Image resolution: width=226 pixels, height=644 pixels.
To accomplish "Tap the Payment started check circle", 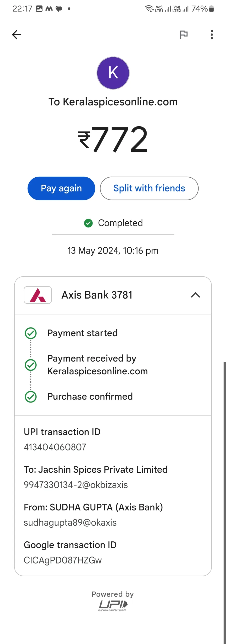I will point(31,333).
